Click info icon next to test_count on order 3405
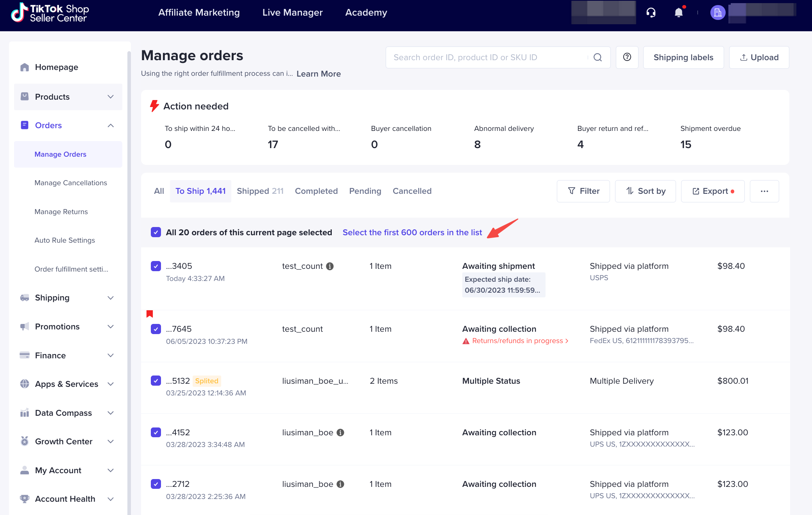 [330, 266]
